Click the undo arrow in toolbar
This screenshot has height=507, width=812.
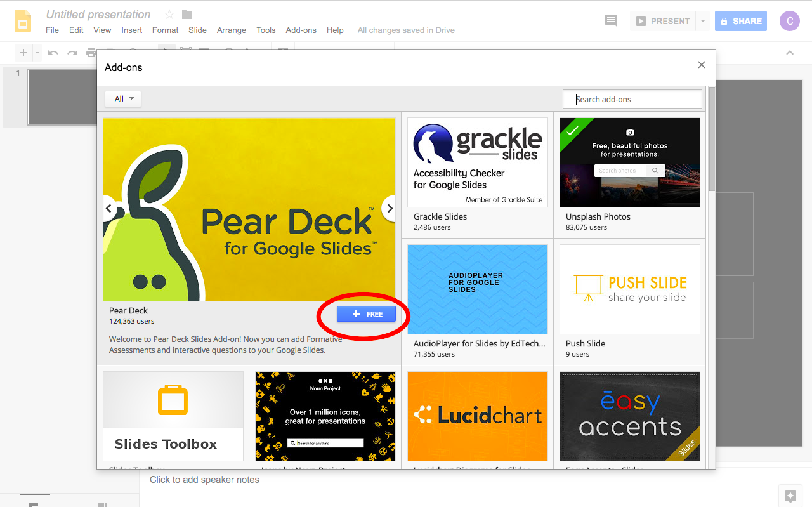[53, 53]
